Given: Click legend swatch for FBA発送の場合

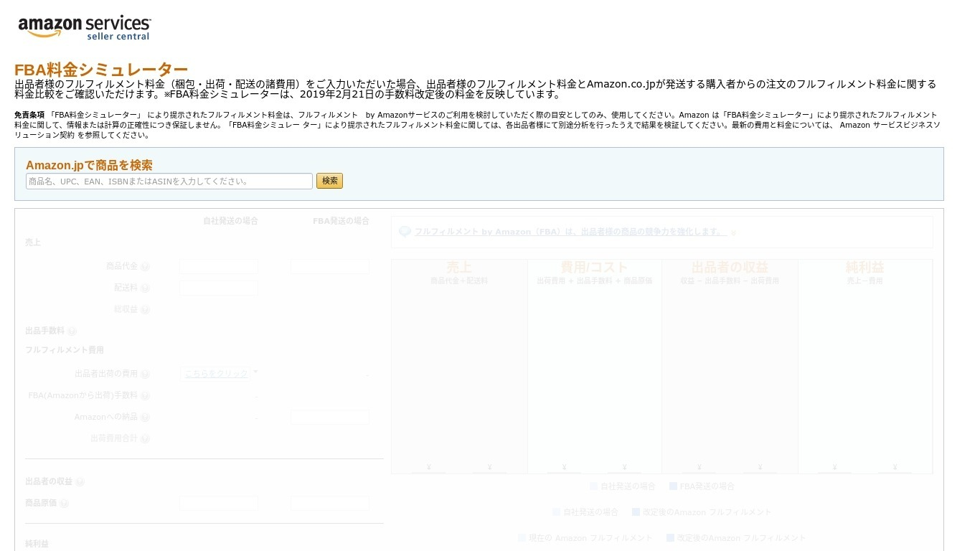Looking at the screenshot, I should (673, 486).
